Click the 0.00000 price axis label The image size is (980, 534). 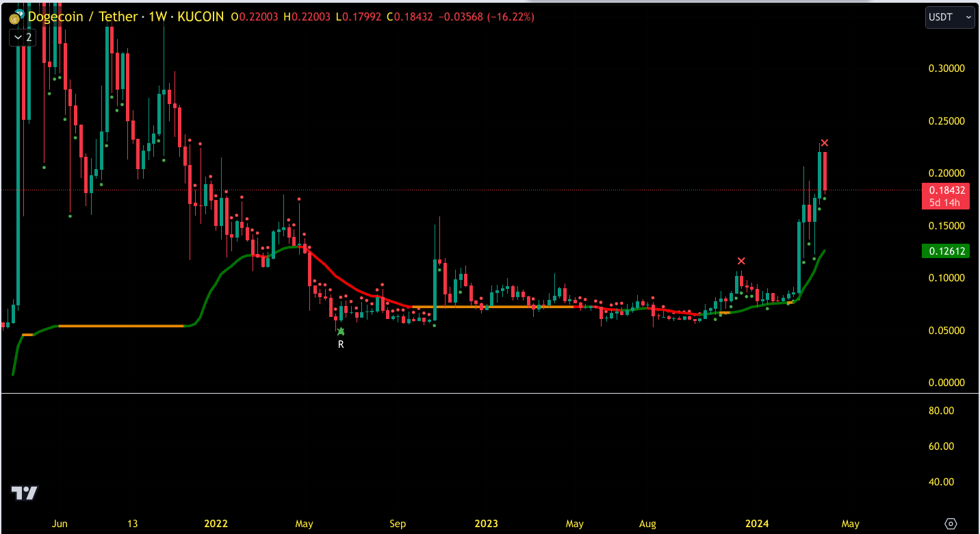pyautogui.click(x=946, y=383)
